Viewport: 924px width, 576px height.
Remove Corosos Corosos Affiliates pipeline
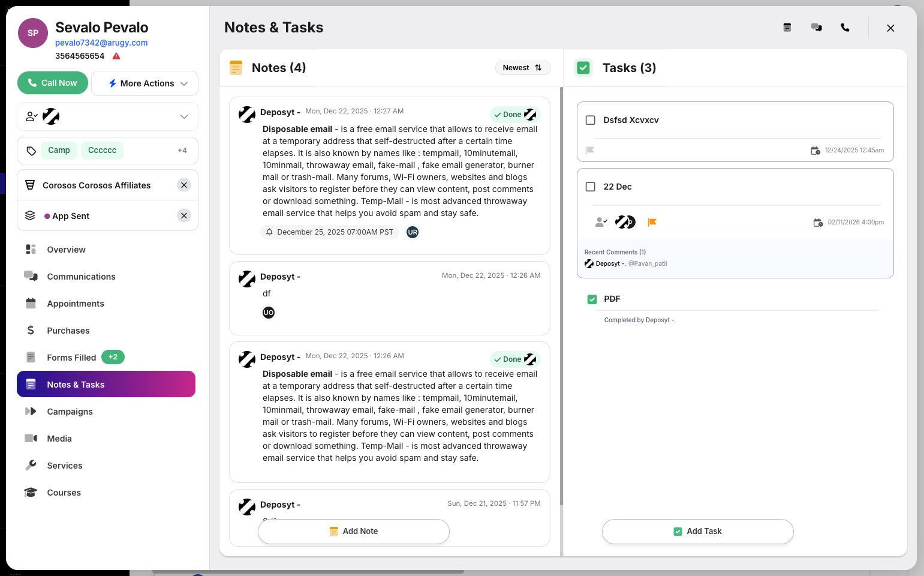coord(184,185)
